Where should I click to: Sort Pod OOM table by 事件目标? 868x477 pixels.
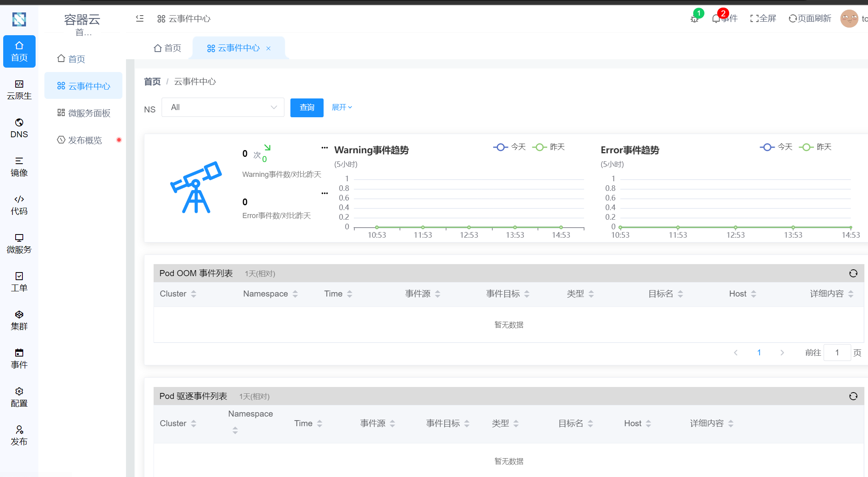[x=527, y=294]
